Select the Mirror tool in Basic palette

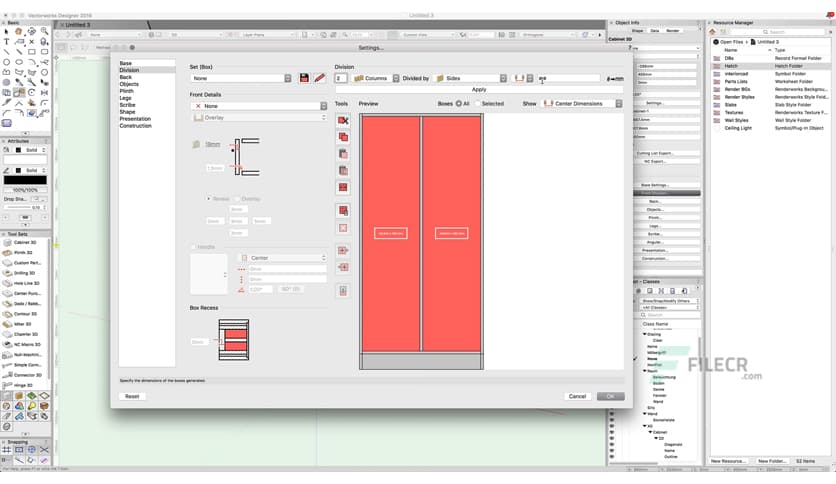pos(44,93)
